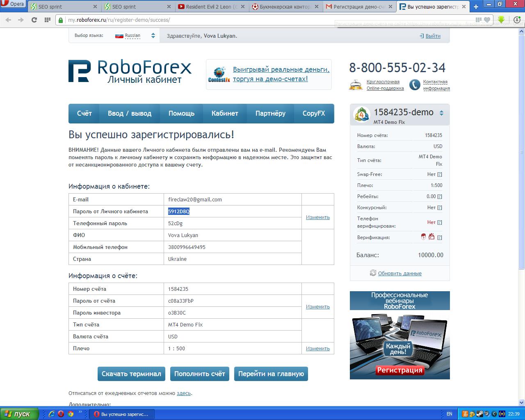525x420 pixels.
Task: Open a new tab with plus button
Action: coord(476,7)
